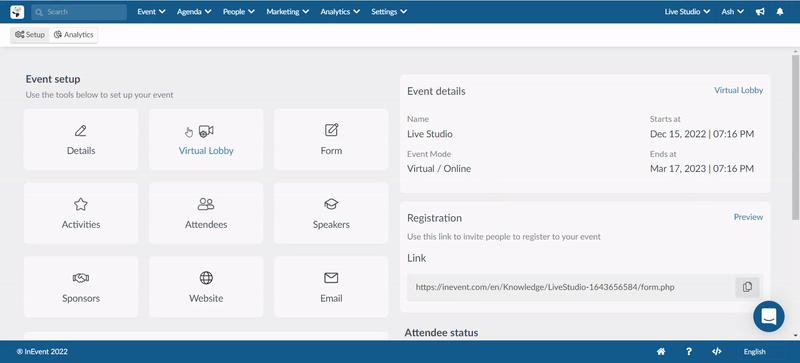Copy the registration link with the copy icon
This screenshot has height=363, width=800.
747,287
